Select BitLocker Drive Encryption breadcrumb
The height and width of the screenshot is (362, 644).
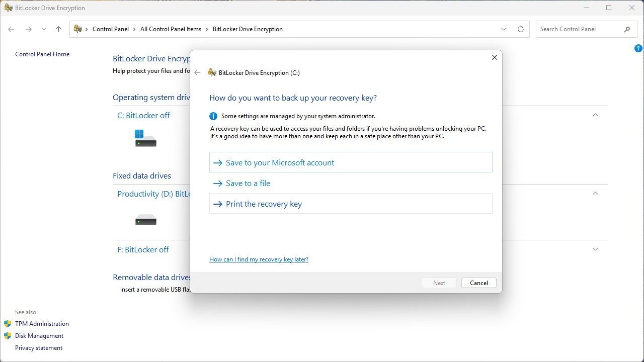(x=248, y=29)
